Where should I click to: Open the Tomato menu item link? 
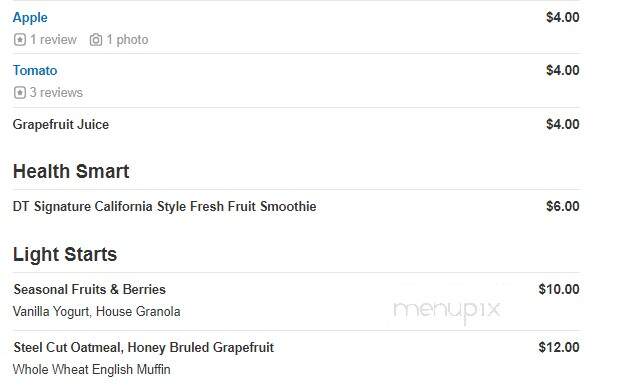coord(35,70)
